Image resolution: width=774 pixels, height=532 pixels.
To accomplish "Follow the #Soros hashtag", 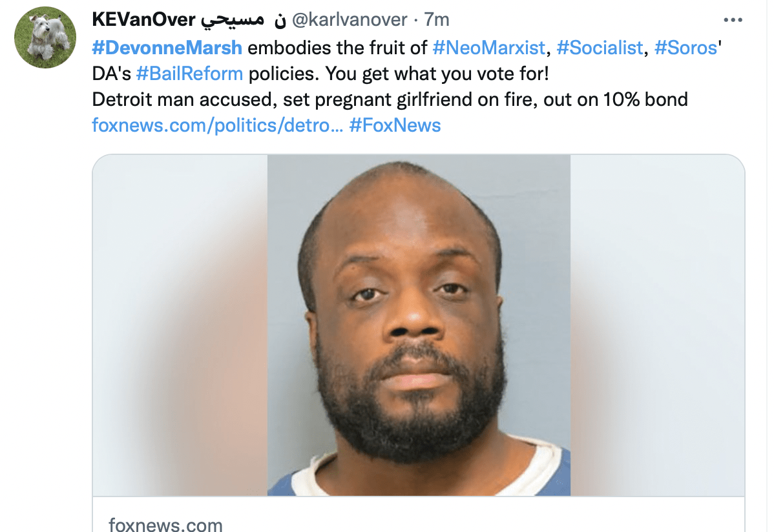I will pyautogui.click(x=685, y=48).
